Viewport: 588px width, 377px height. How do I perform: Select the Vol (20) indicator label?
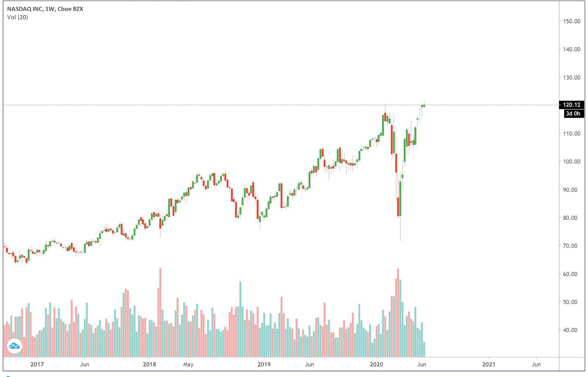point(17,17)
